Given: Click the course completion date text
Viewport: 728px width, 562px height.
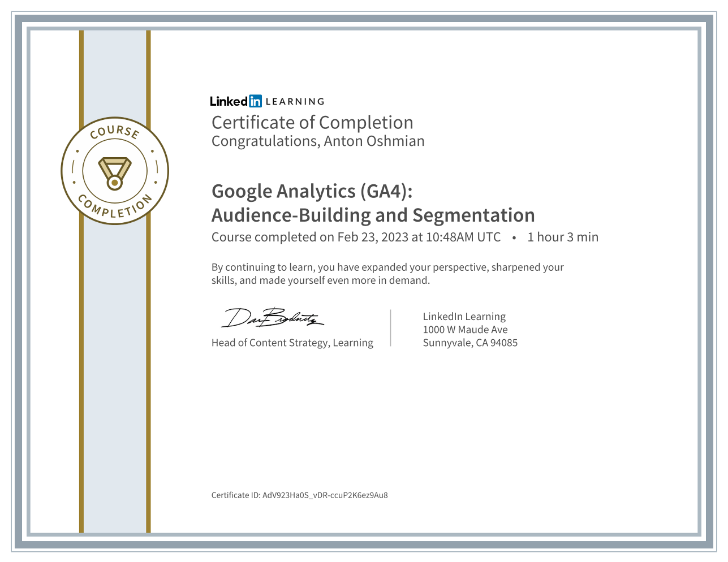Looking at the screenshot, I should 356,237.
